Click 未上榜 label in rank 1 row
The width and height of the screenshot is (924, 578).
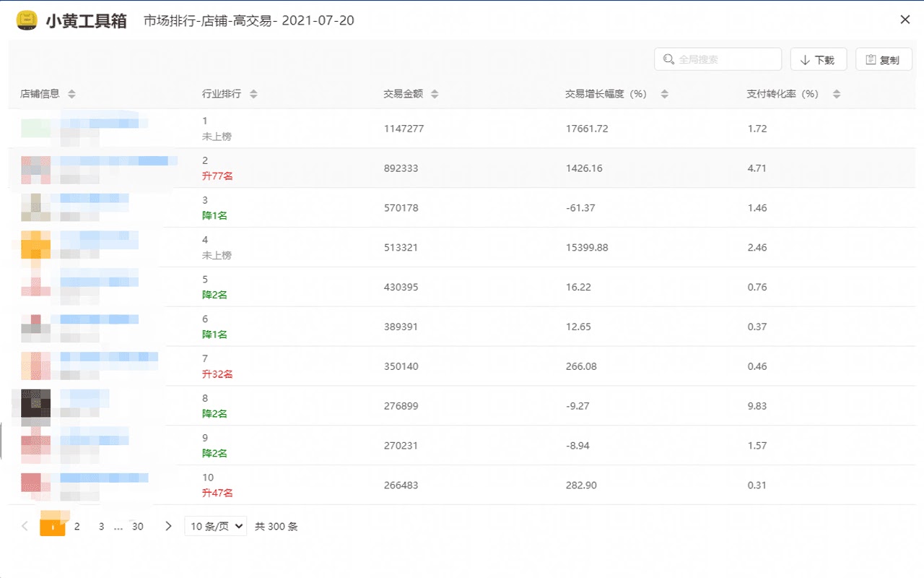[217, 137]
